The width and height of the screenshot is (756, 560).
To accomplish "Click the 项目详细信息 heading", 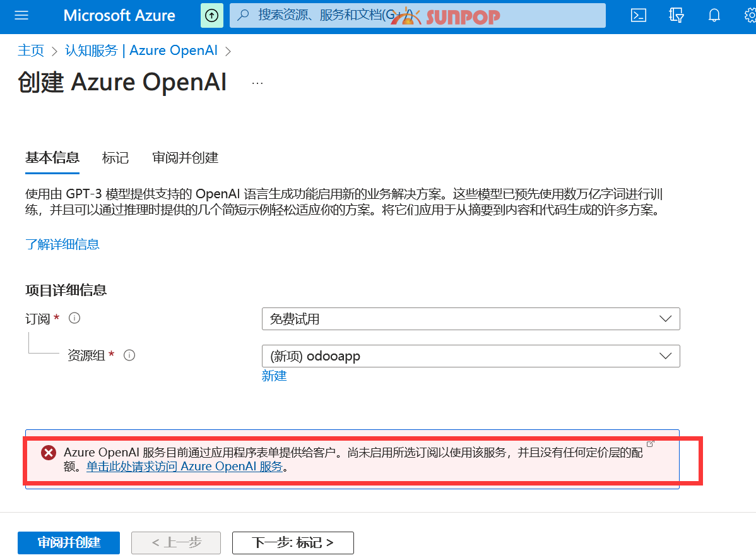I will click(x=66, y=290).
